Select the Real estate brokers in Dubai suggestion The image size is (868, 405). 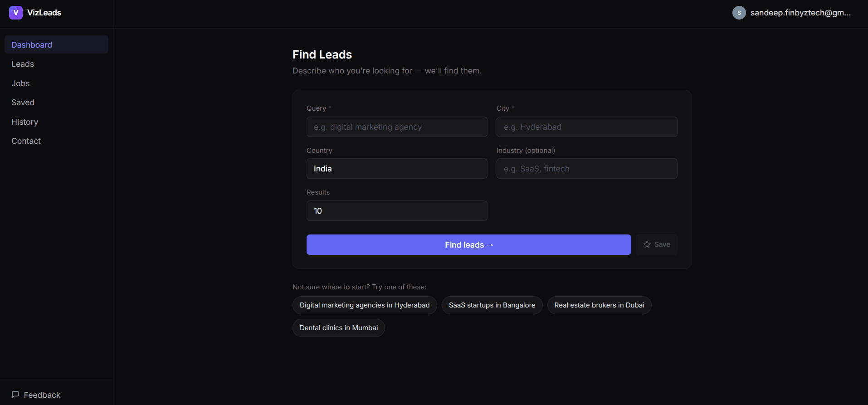(599, 305)
